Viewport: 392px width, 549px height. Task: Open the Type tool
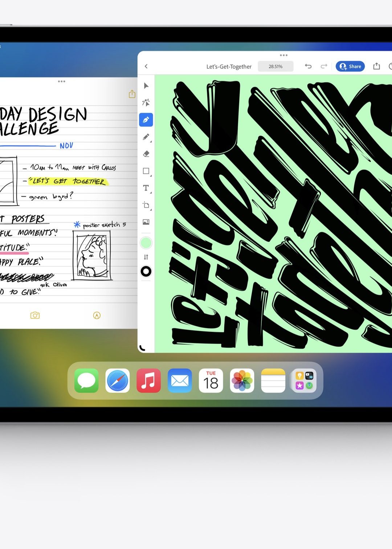(146, 188)
